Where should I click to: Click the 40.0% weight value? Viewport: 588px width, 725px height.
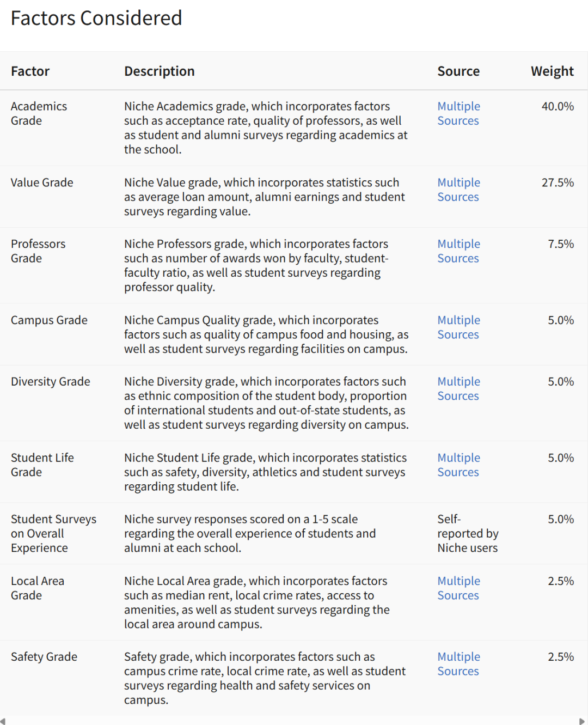pyautogui.click(x=558, y=106)
